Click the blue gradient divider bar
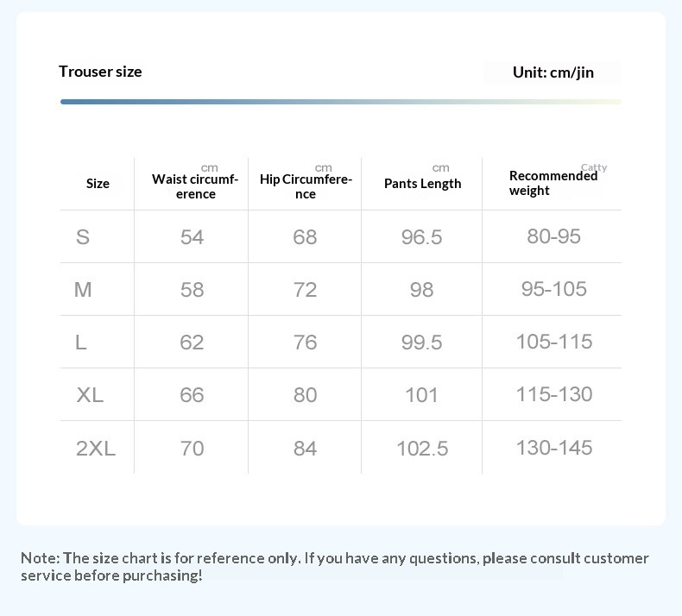 tap(340, 102)
